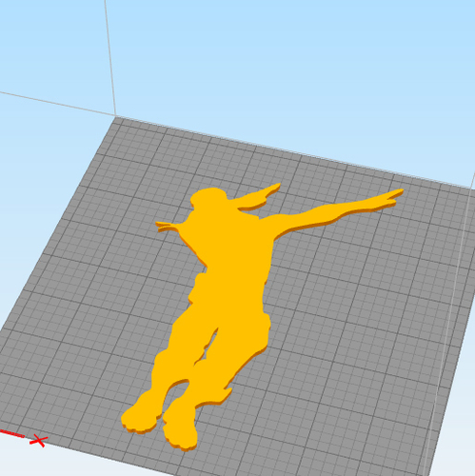Click the figure's lower left foot
The width and height of the screenshot is (475, 476).
(140, 417)
